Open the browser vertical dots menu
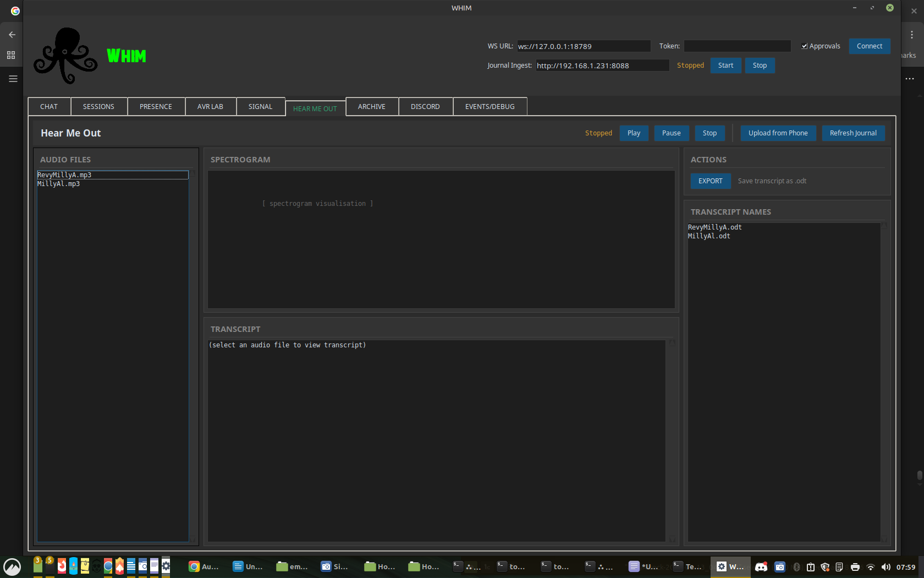The image size is (924, 578). (912, 35)
